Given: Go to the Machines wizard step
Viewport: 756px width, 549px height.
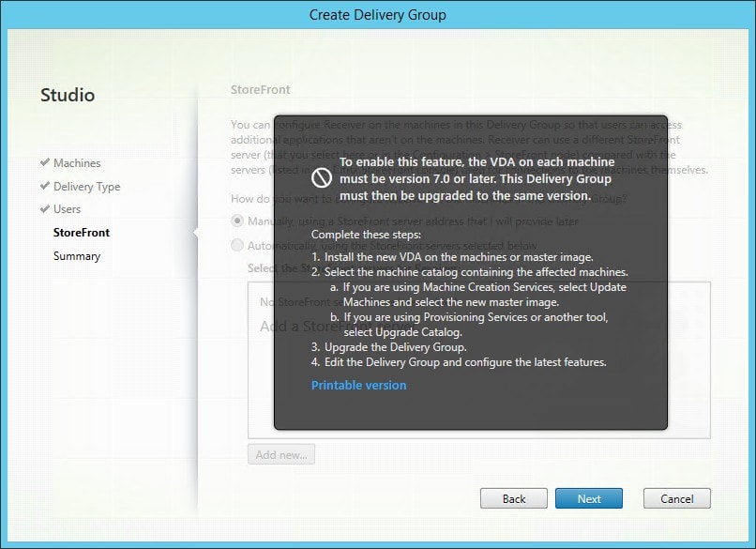Looking at the screenshot, I should (x=77, y=163).
